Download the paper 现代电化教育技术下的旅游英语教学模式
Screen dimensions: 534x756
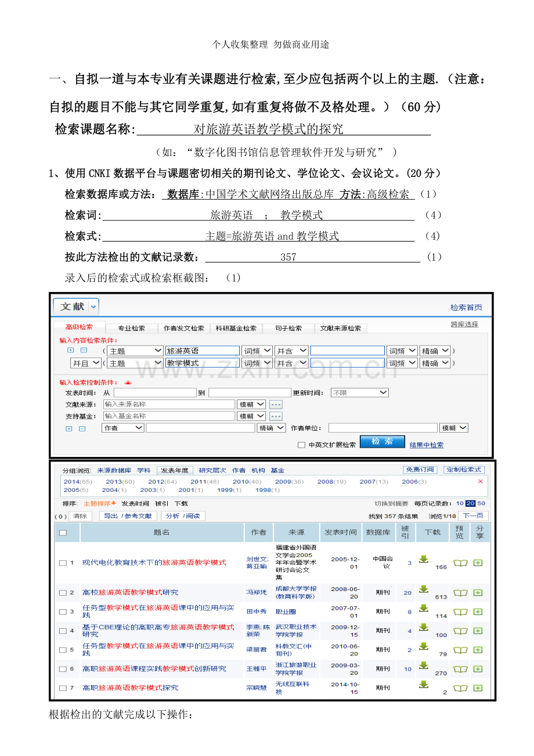click(424, 559)
